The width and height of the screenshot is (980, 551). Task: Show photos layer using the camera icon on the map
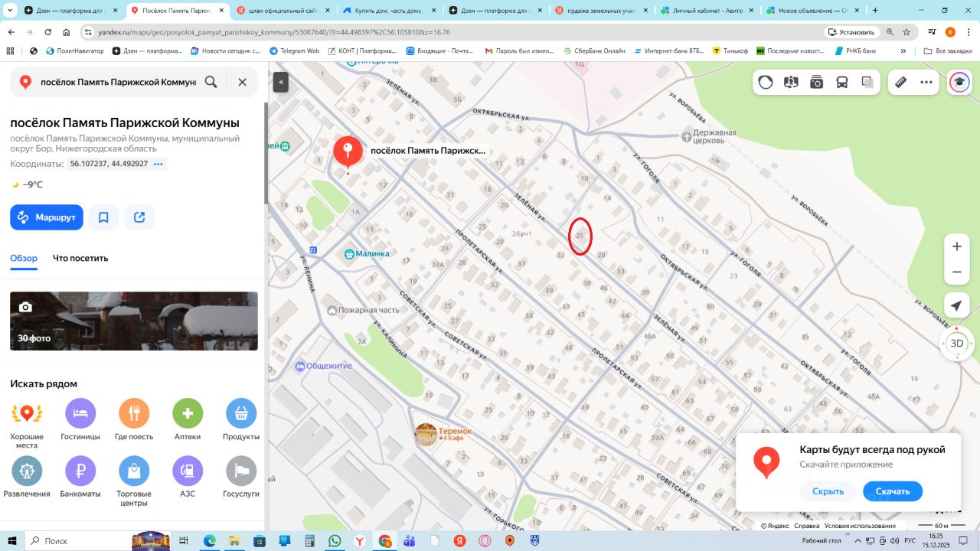pyautogui.click(x=816, y=82)
